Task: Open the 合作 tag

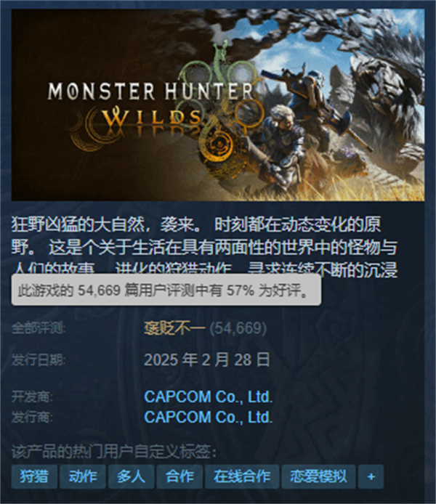Action: (x=179, y=476)
